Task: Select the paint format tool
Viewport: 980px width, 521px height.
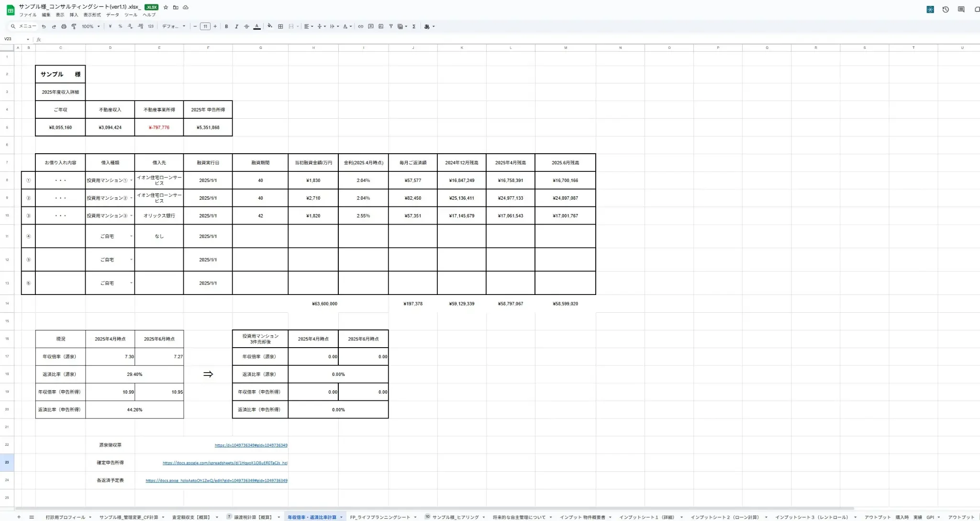Action: tap(74, 26)
